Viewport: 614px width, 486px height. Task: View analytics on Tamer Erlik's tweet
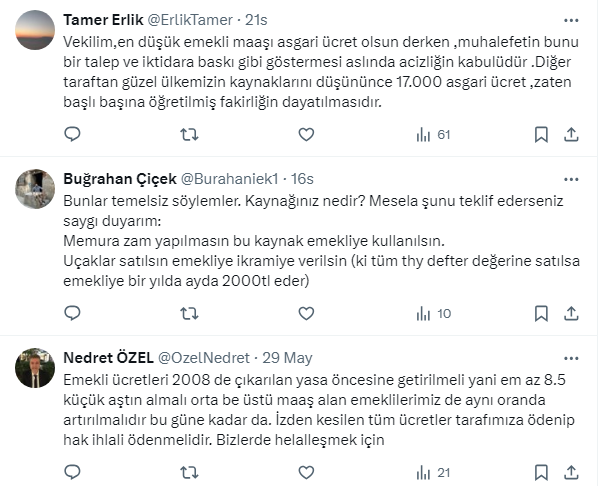(x=434, y=134)
